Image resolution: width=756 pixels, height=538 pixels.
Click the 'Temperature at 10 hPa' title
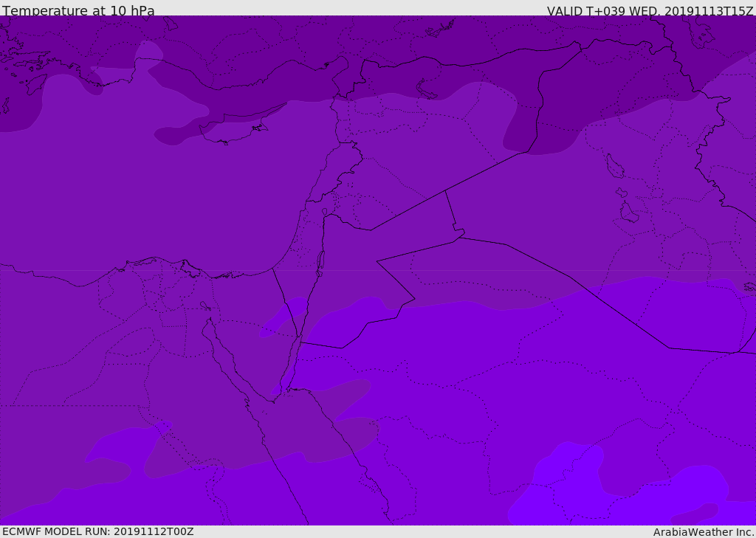pos(78,10)
